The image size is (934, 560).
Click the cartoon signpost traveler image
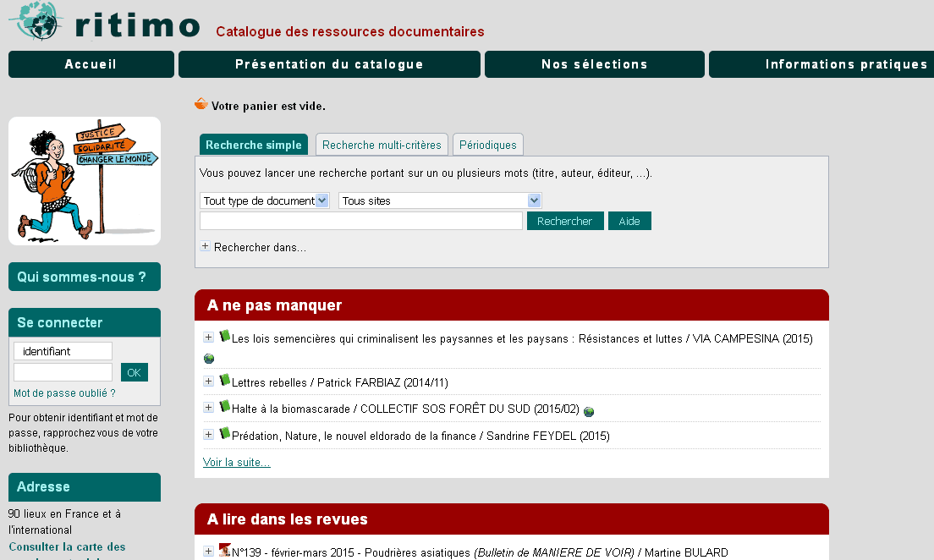click(85, 181)
